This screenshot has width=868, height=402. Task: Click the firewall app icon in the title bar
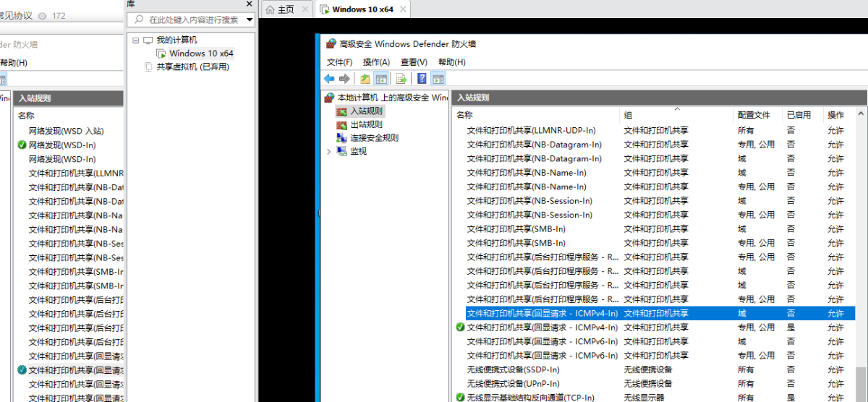331,44
